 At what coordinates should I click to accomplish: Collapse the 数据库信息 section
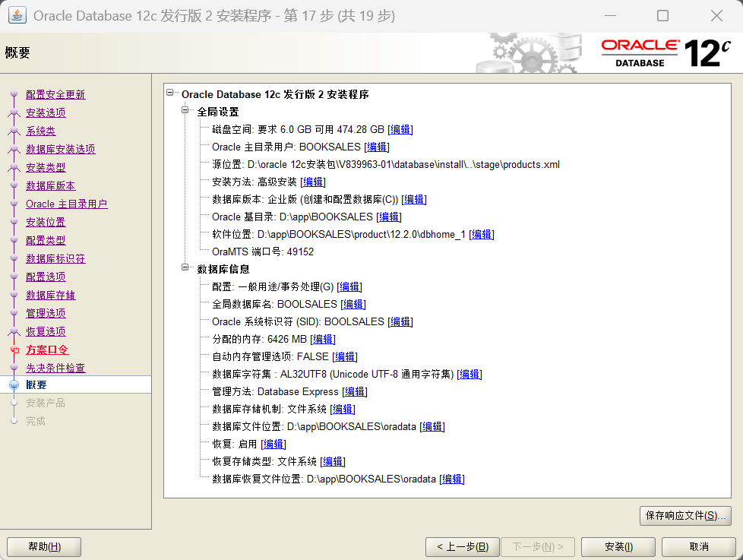point(185,267)
